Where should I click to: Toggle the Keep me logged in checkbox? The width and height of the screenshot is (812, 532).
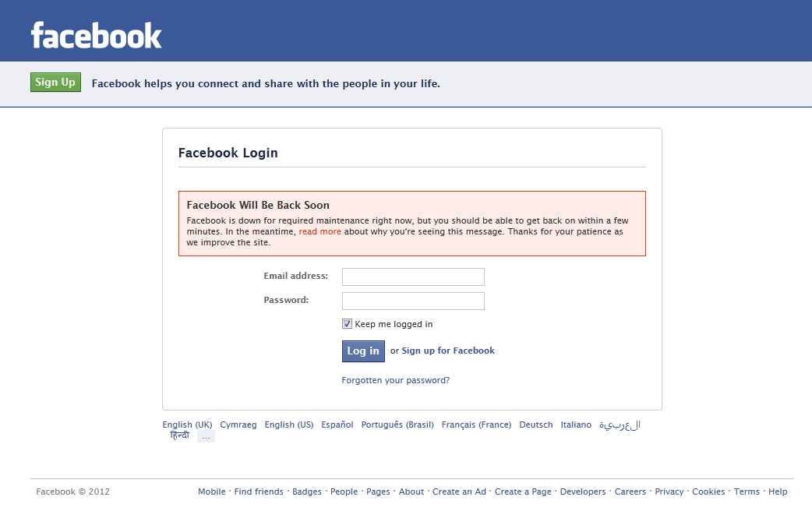pos(347,324)
